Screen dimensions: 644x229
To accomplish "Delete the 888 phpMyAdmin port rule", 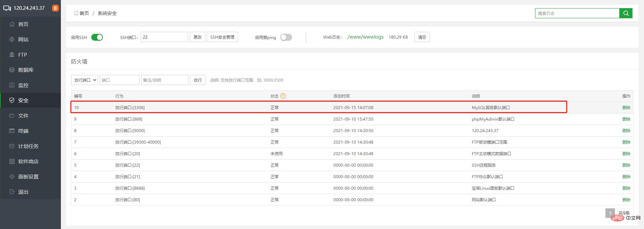I will (626, 119).
